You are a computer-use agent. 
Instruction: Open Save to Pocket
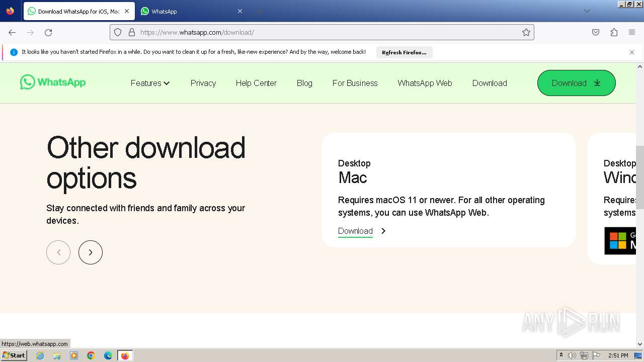point(596,32)
